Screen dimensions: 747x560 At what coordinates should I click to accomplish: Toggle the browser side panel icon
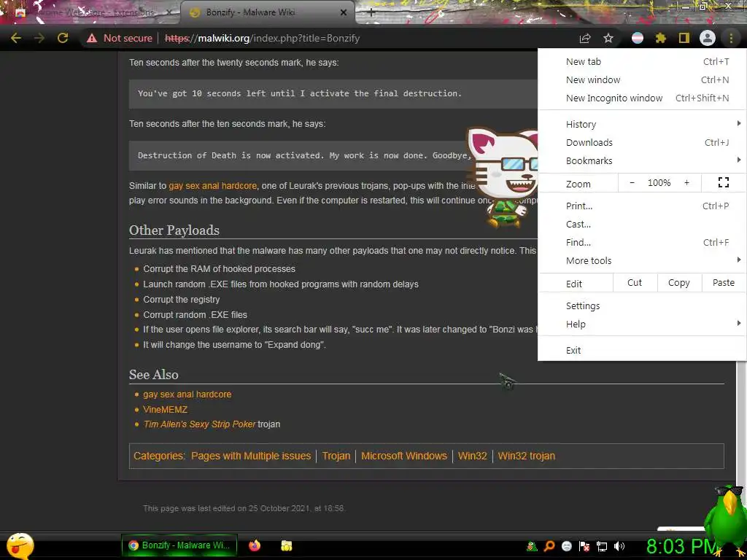pos(684,38)
